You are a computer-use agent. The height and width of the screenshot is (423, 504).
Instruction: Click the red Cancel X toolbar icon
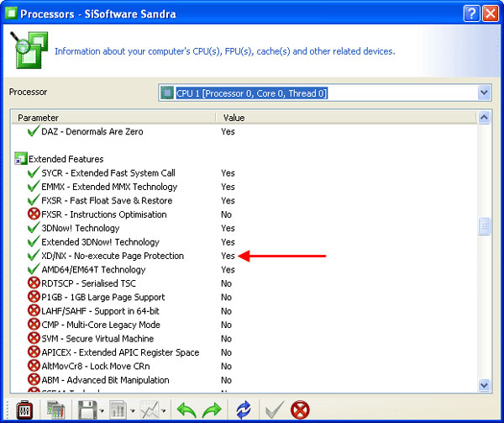pos(300,410)
